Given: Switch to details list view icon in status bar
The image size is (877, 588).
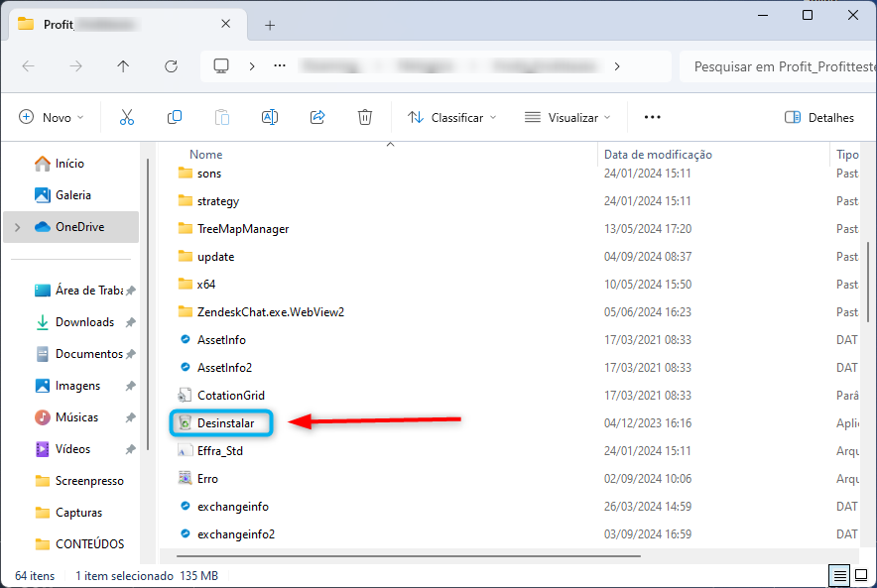Looking at the screenshot, I should pos(839,575).
